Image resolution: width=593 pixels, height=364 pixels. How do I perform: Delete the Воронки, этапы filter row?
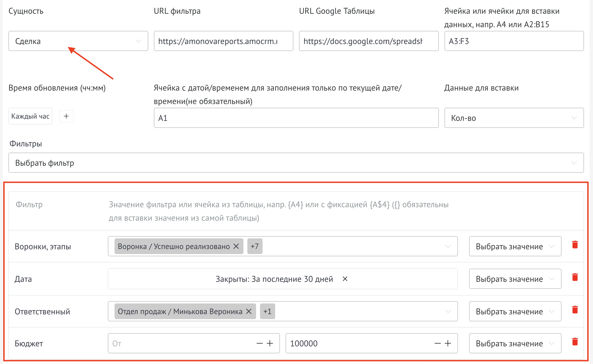pyautogui.click(x=575, y=245)
